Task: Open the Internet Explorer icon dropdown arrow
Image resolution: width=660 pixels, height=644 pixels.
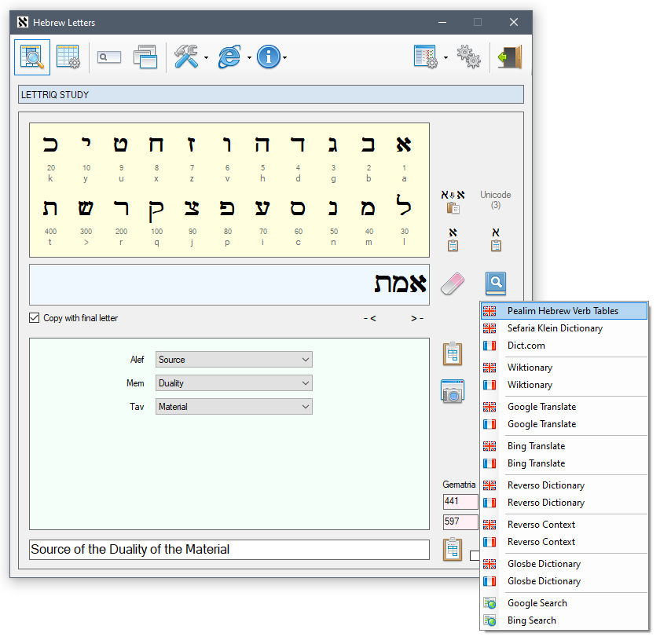Action: 249,57
